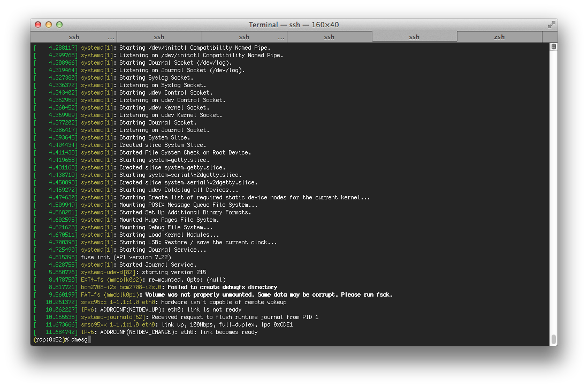The width and height of the screenshot is (588, 388).
Task: Click the split pane icon above the scrollbar
Action: coord(554,46)
